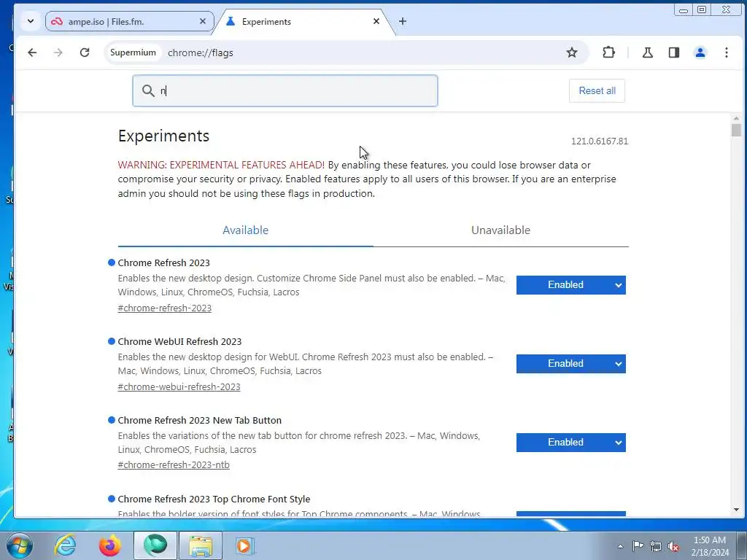This screenshot has height=560, width=747.
Task: Bookmark this page with the star icon
Action: (572, 52)
